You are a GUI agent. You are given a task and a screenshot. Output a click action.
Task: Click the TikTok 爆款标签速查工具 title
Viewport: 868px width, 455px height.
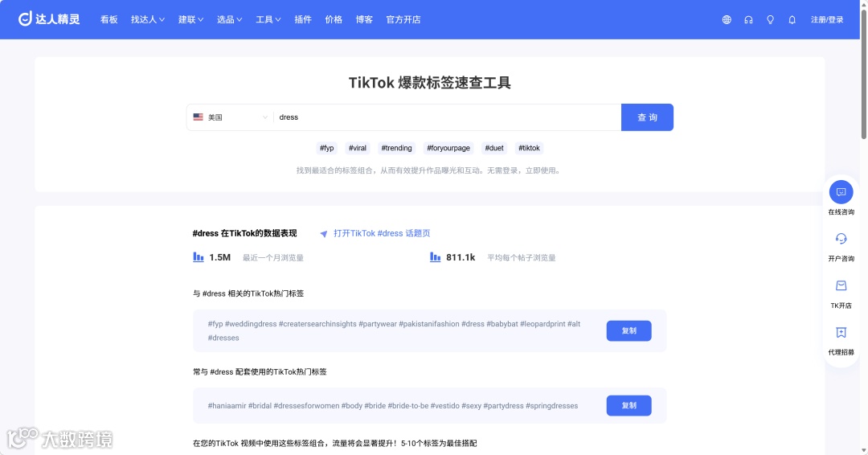point(429,83)
